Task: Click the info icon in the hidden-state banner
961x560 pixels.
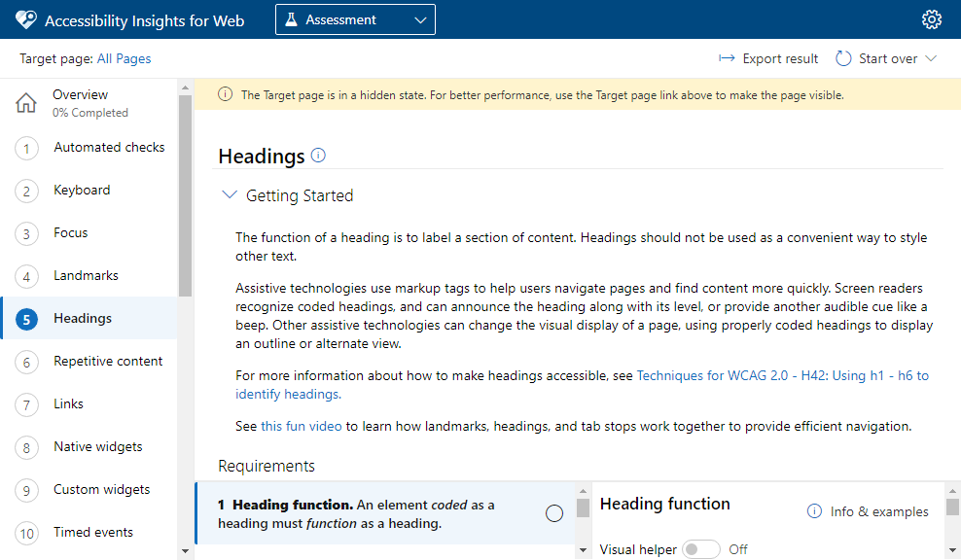Action: (x=225, y=94)
